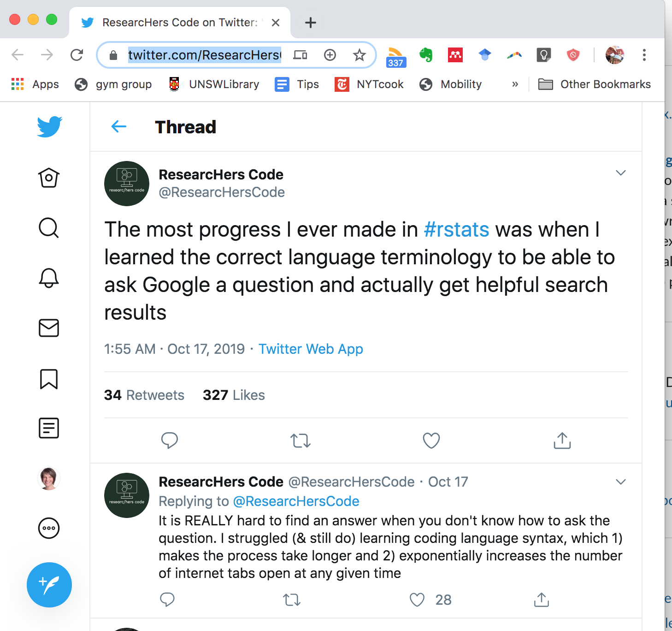Expand the main tweet options chevron
672x631 pixels.
621,173
